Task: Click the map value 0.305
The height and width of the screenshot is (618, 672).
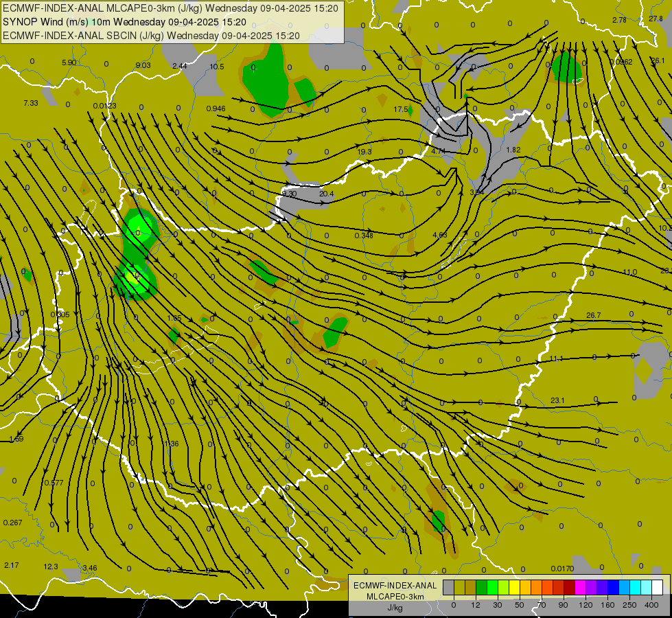Action: [x=60, y=314]
